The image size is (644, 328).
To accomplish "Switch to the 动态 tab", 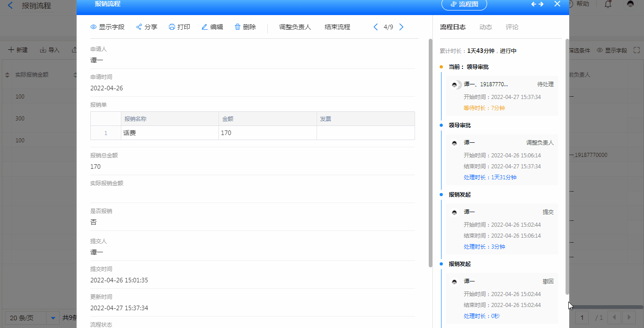I will coord(485,27).
